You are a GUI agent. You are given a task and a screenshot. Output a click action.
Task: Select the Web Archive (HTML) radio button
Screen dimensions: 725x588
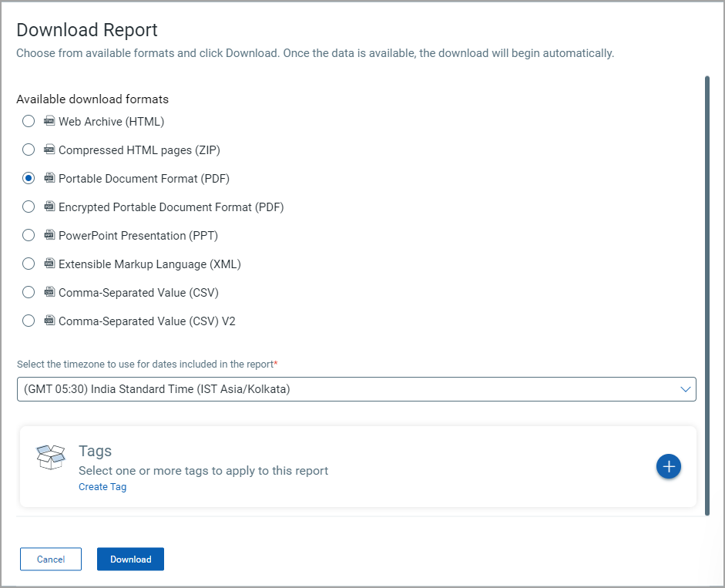(29, 121)
